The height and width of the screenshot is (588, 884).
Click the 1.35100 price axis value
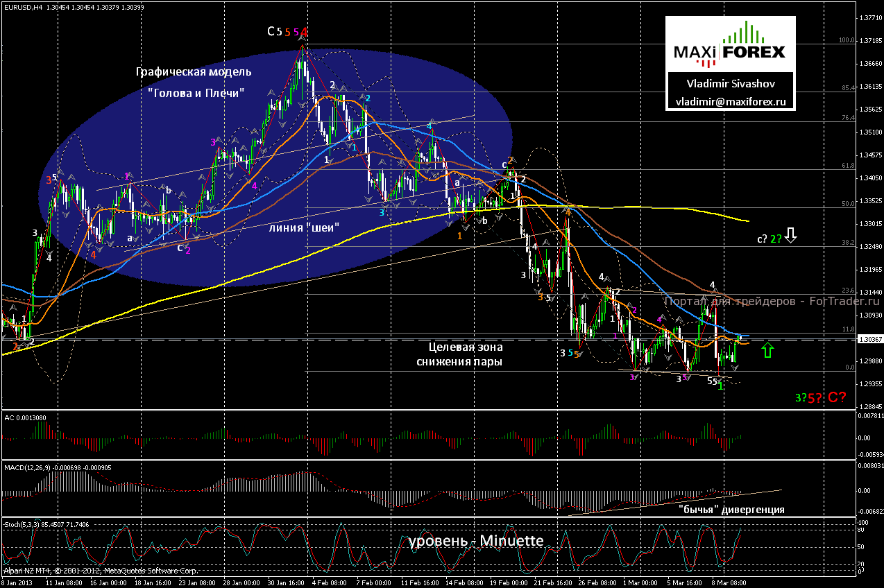pyautogui.click(x=870, y=132)
